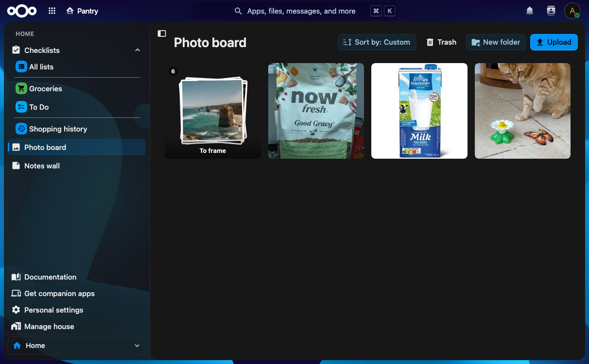Click the Documentation book icon
The height and width of the screenshot is (364, 589).
[x=16, y=277]
